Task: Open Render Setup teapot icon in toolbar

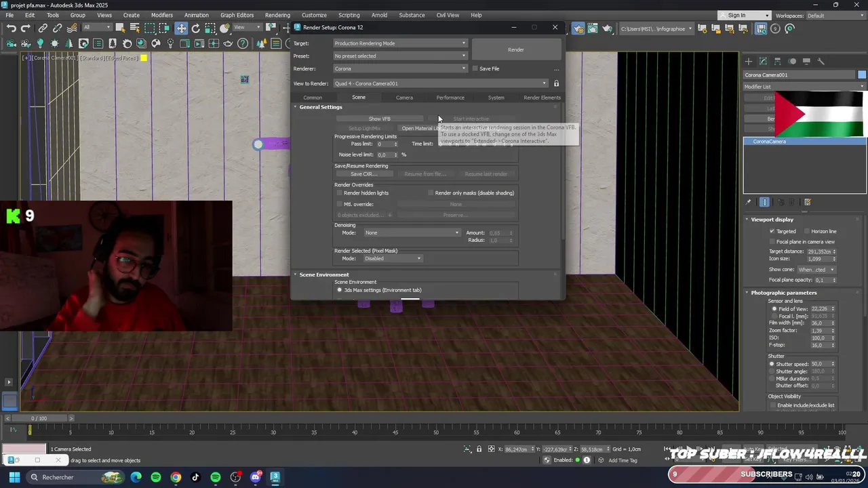Action: 578,28
